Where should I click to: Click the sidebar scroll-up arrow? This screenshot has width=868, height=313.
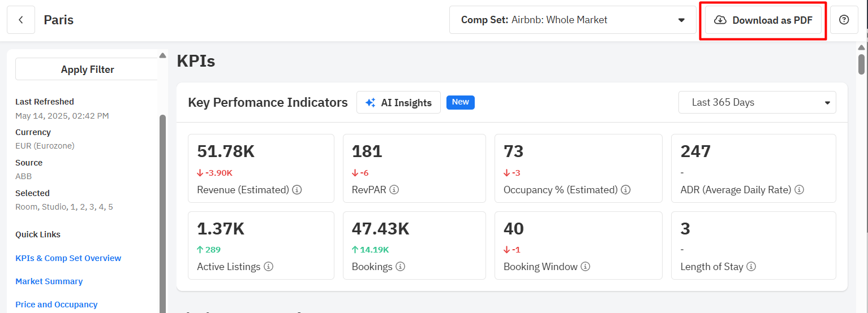[x=163, y=55]
